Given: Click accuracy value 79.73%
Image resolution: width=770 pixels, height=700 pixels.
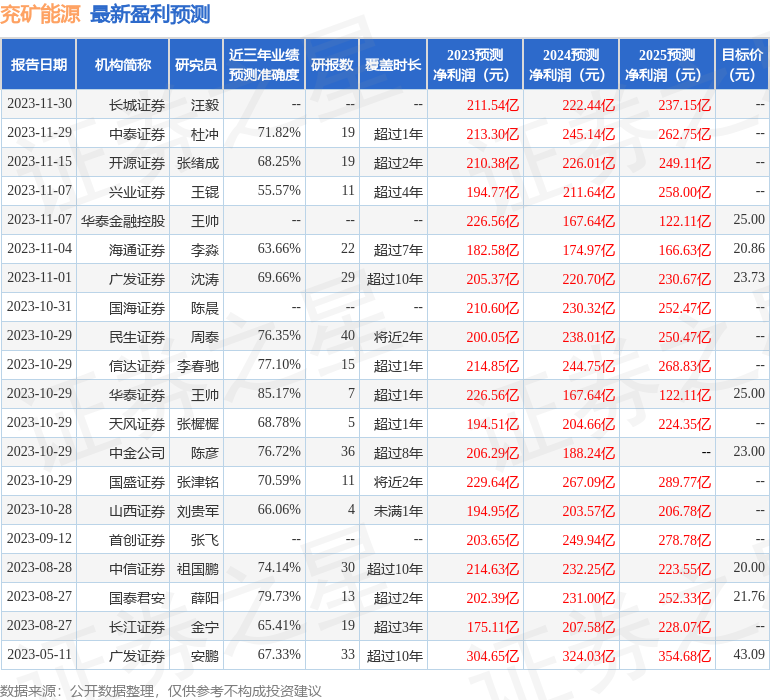Looking at the screenshot, I should (x=279, y=596).
